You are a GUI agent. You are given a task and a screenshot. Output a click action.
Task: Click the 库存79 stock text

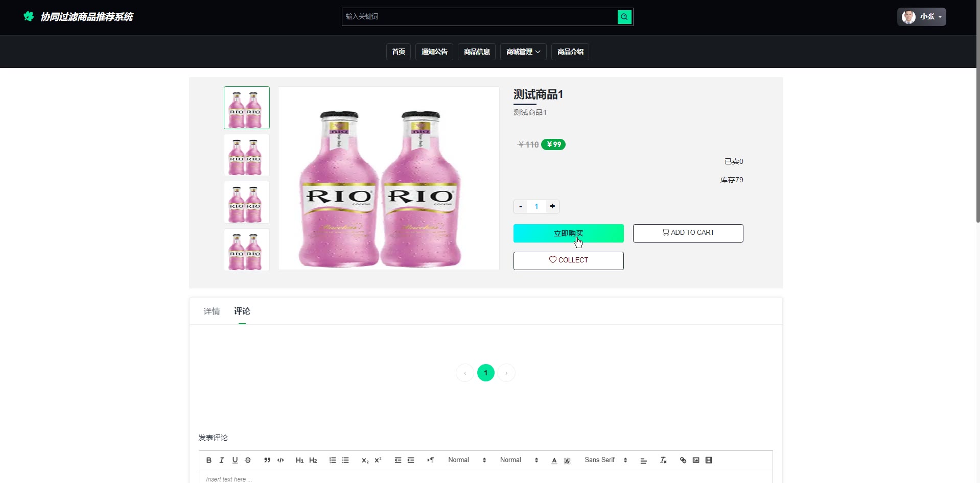[732, 180]
